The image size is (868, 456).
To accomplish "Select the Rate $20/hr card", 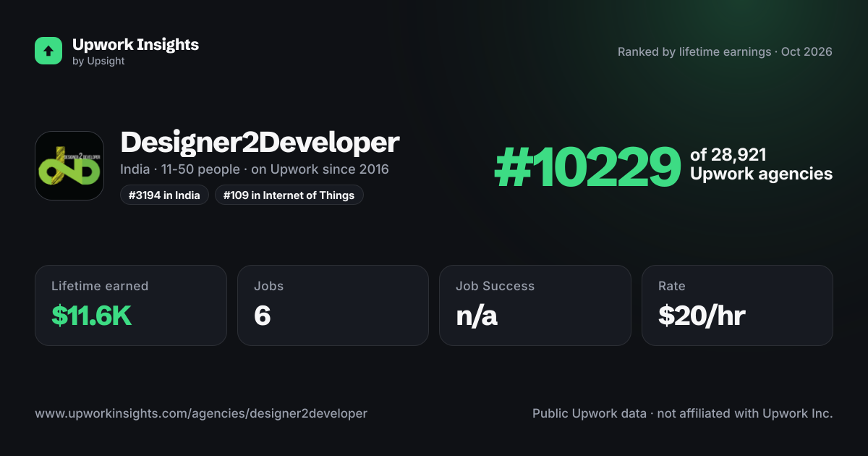I will pyautogui.click(x=737, y=305).
